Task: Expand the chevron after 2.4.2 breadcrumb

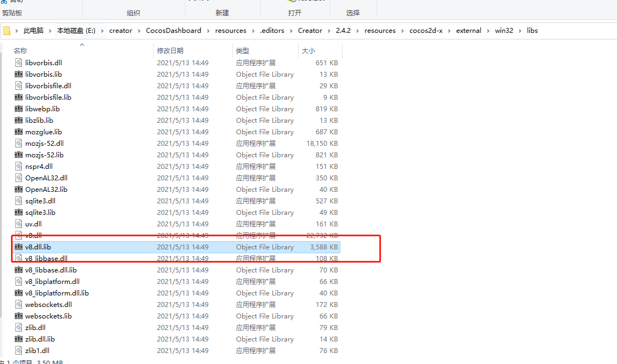Action: (357, 31)
